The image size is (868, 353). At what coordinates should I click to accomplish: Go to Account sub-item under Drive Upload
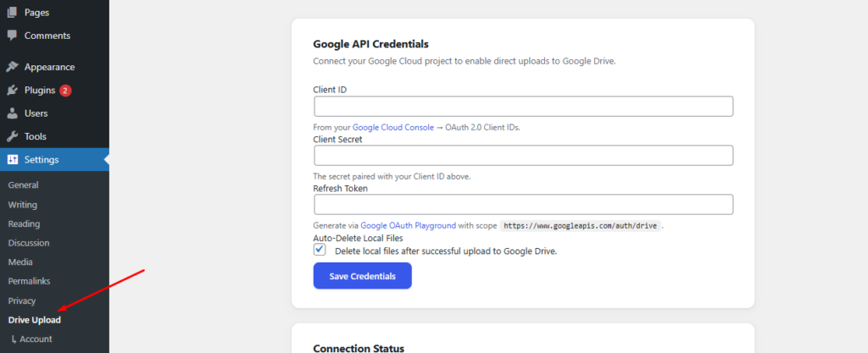pos(36,339)
